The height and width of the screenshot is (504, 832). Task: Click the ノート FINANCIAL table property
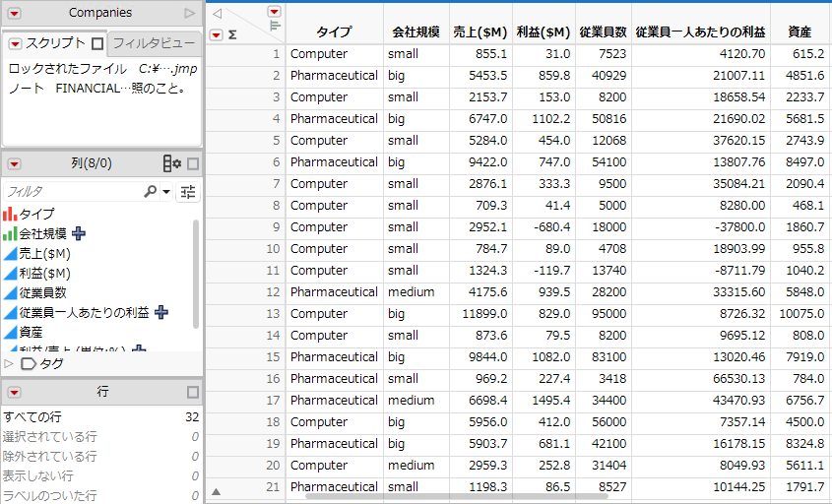tap(97, 88)
